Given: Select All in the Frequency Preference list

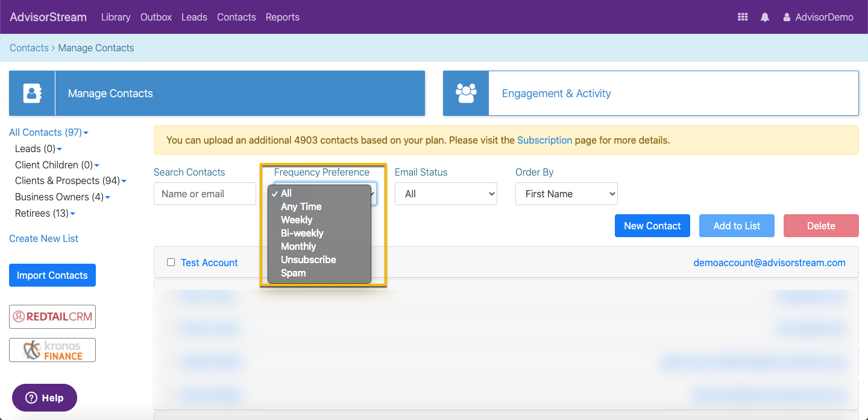Looking at the screenshot, I should (x=319, y=193).
